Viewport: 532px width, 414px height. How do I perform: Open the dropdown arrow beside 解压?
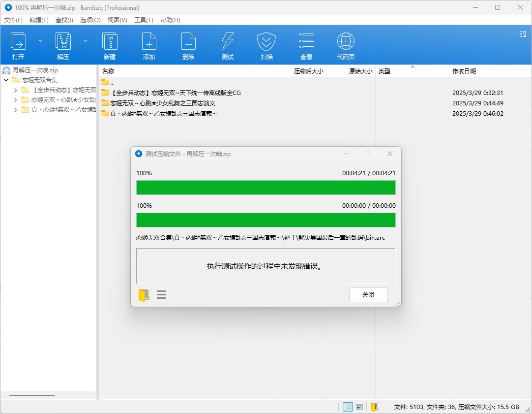coord(85,41)
